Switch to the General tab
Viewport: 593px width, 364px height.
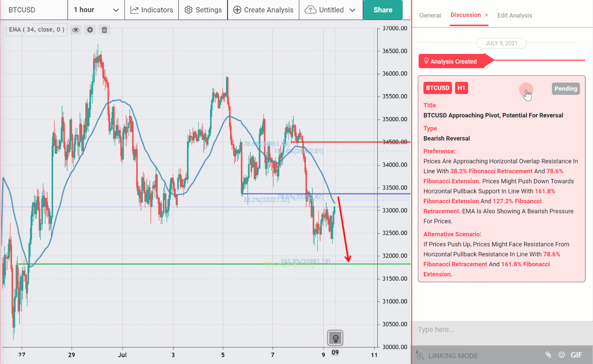click(430, 15)
